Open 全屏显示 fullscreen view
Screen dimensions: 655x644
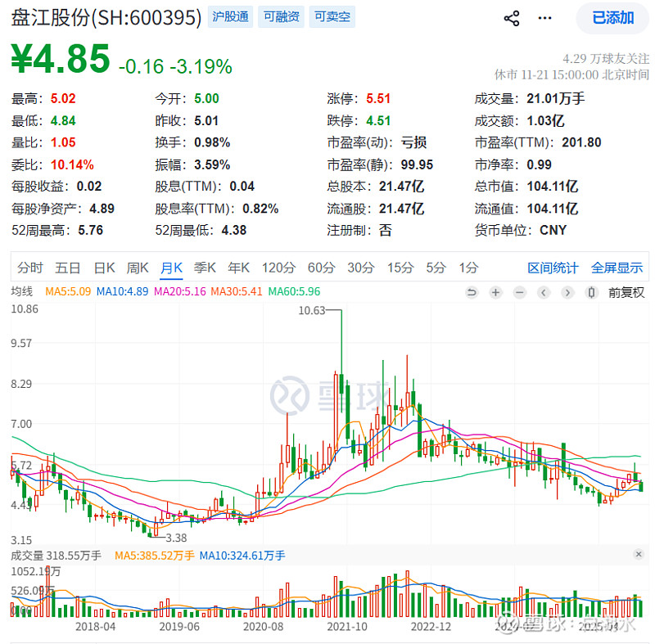click(x=617, y=268)
